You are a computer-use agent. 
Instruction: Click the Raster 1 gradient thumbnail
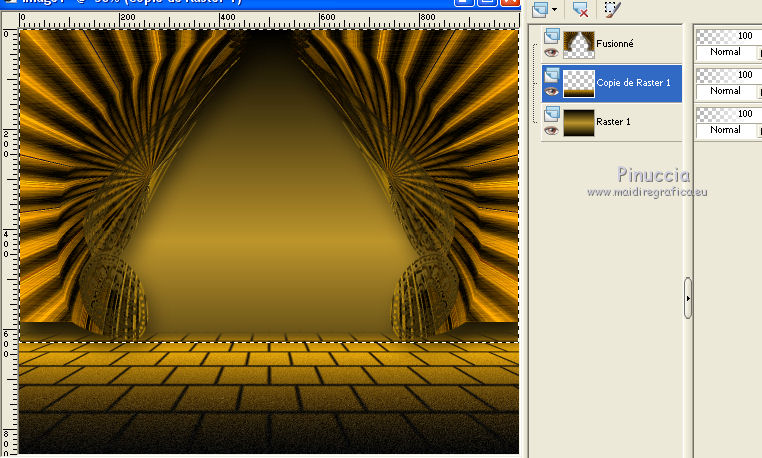tap(578, 123)
